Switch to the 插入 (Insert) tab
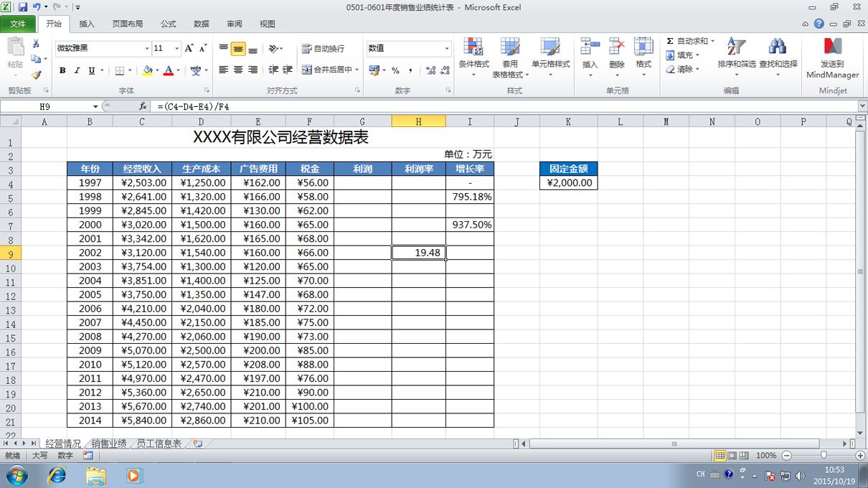868x488 pixels. pyautogui.click(x=87, y=24)
